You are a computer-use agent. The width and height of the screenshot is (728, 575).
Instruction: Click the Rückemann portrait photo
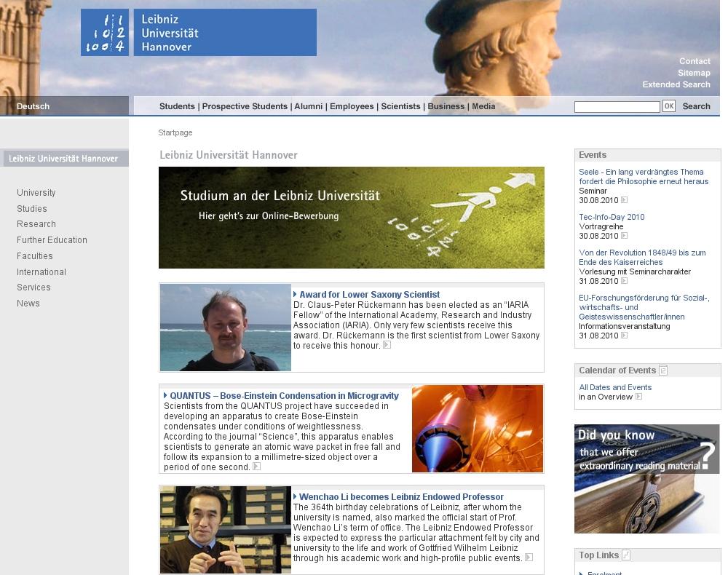(x=226, y=328)
